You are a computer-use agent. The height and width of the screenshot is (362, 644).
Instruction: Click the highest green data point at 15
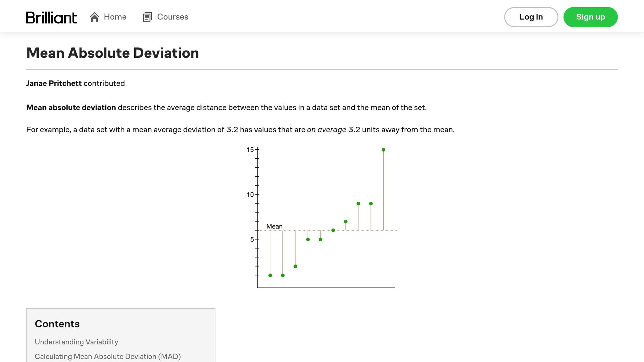(x=383, y=150)
